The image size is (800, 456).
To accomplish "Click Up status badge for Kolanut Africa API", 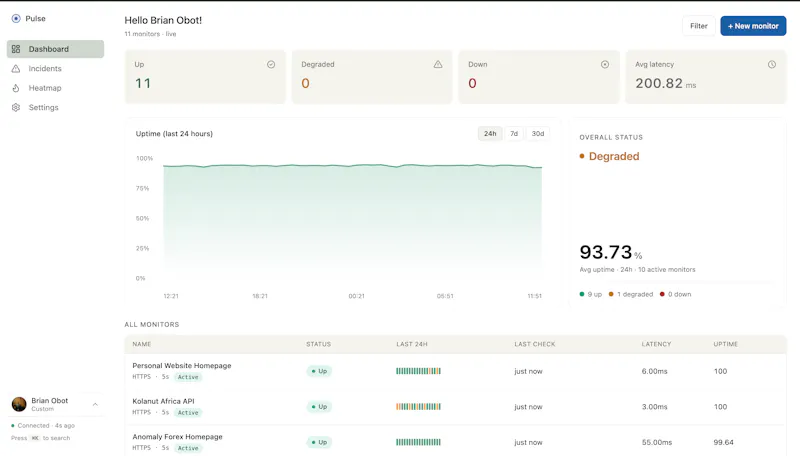I will 319,407.
